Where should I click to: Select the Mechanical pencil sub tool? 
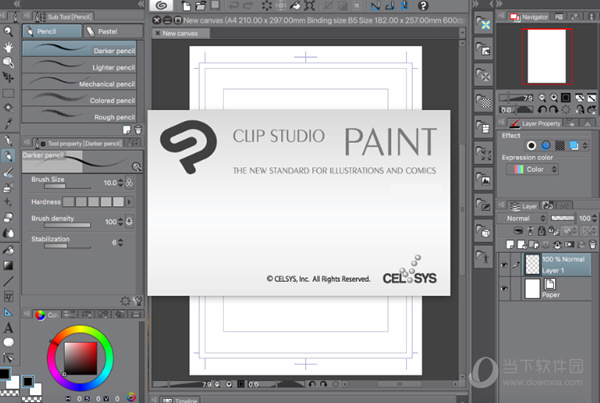coord(79,82)
